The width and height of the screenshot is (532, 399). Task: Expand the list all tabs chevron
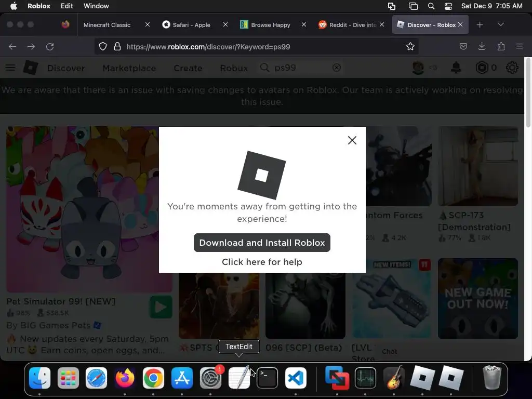(x=500, y=24)
